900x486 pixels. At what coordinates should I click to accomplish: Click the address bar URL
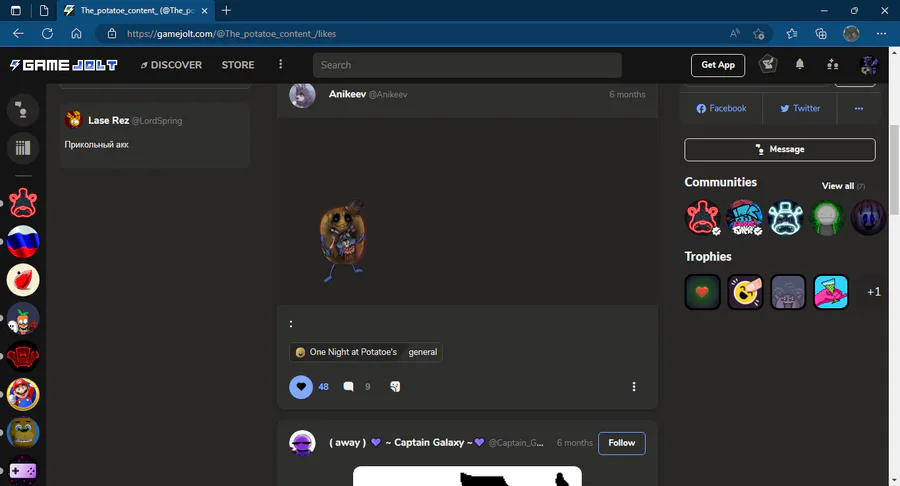pos(232,33)
